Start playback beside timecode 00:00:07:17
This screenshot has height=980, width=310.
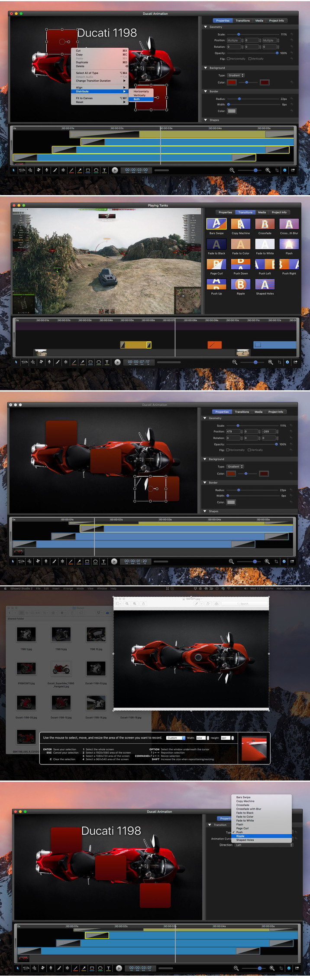117,362
